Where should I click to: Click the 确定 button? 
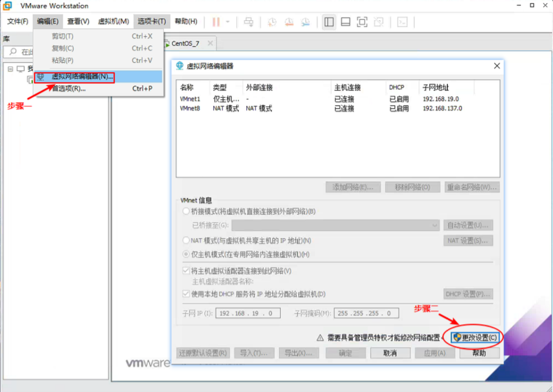click(x=345, y=353)
